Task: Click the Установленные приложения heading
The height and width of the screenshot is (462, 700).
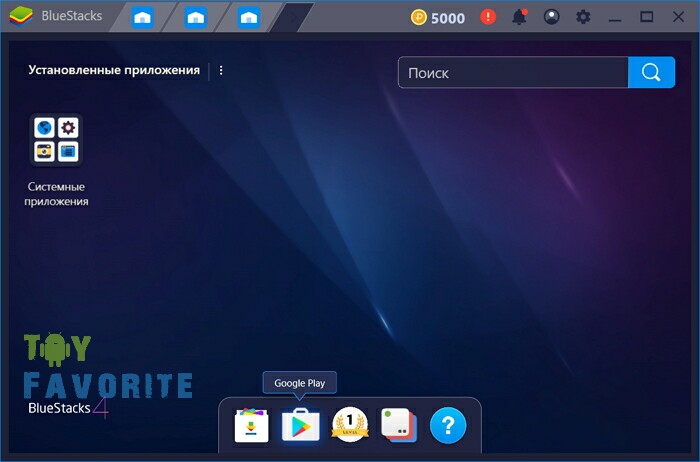Action: [114, 70]
